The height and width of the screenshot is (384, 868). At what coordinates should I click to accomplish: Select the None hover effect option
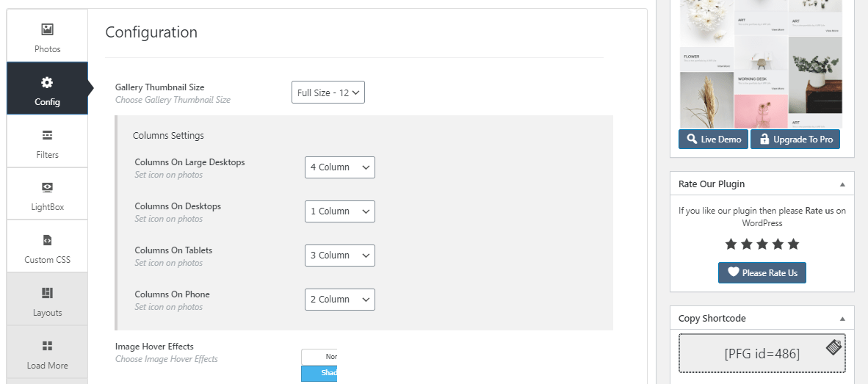coord(319,357)
